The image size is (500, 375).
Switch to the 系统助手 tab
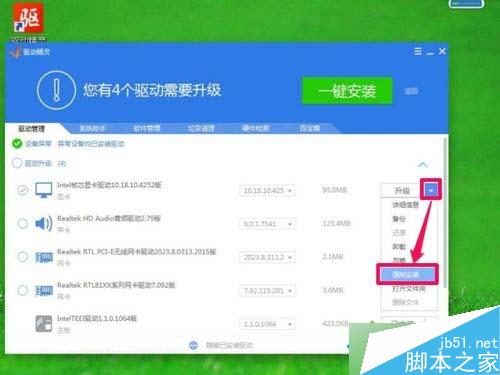pos(93,128)
